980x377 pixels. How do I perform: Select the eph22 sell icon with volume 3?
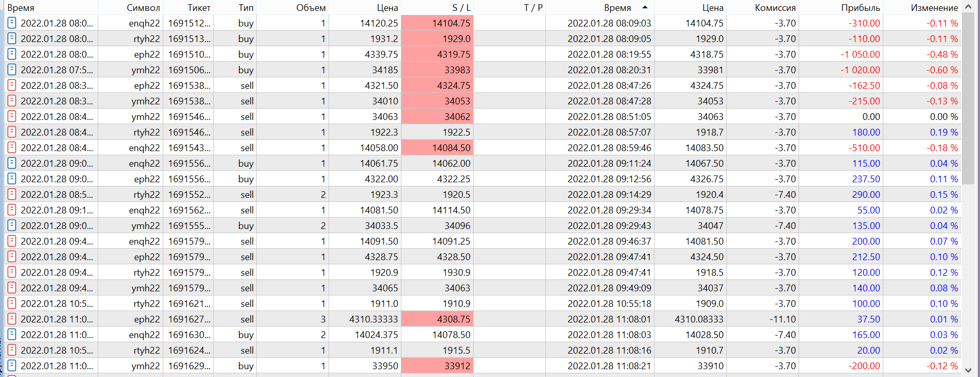[x=11, y=319]
